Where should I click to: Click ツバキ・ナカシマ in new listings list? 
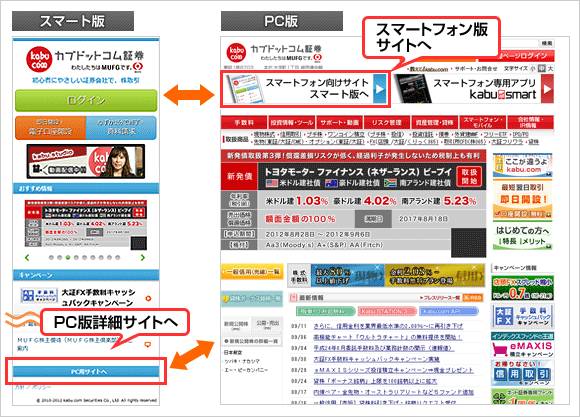242,361
